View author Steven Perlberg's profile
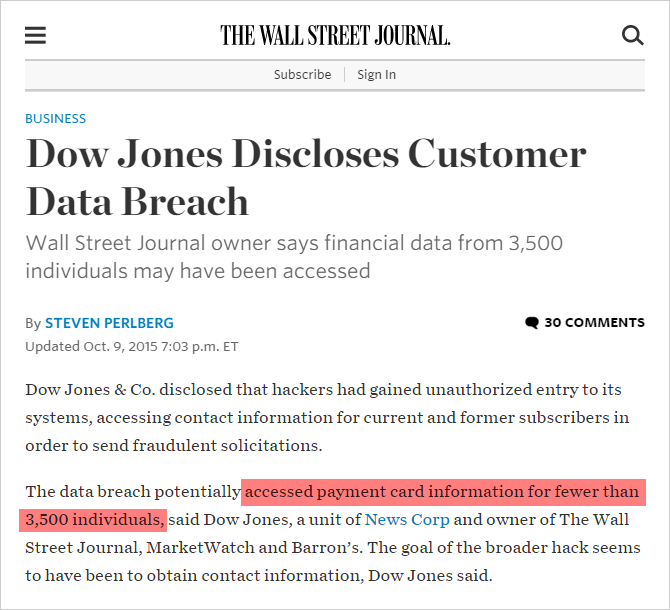The width and height of the screenshot is (670, 610). click(109, 323)
